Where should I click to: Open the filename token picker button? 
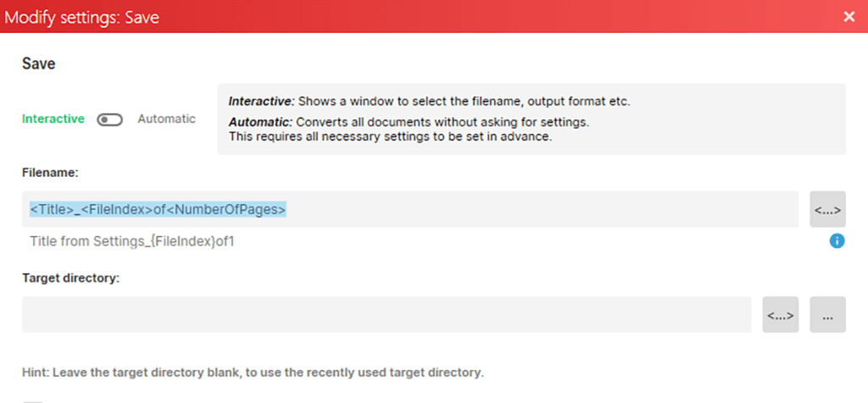click(826, 209)
